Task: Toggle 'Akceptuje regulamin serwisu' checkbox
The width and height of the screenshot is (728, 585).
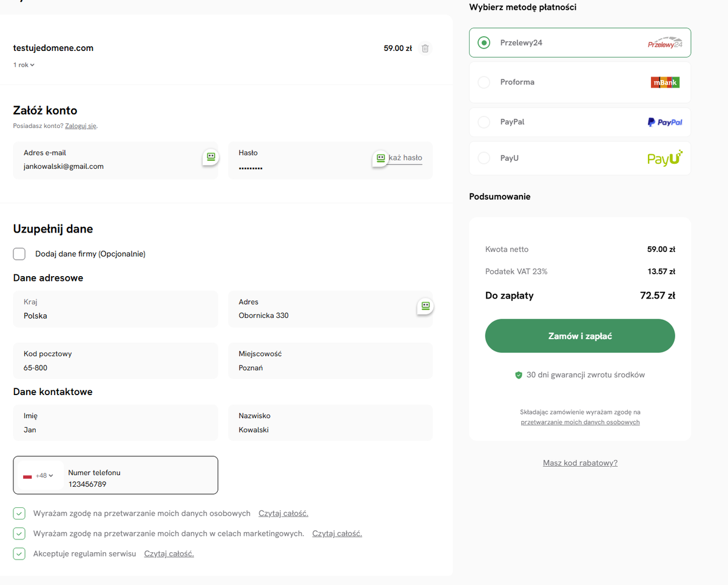Action: tap(19, 553)
